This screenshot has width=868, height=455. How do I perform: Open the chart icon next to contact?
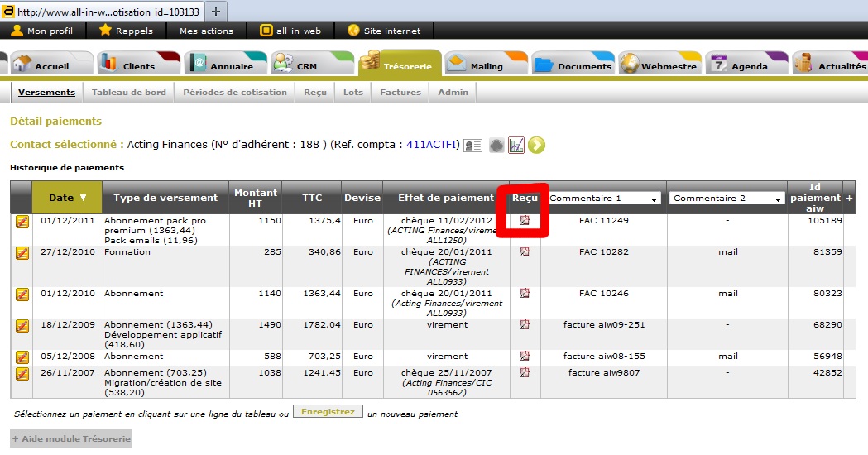[x=516, y=146]
